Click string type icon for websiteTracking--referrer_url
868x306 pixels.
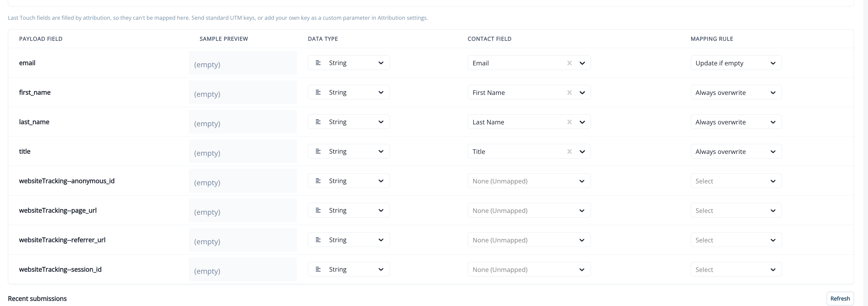(x=318, y=240)
